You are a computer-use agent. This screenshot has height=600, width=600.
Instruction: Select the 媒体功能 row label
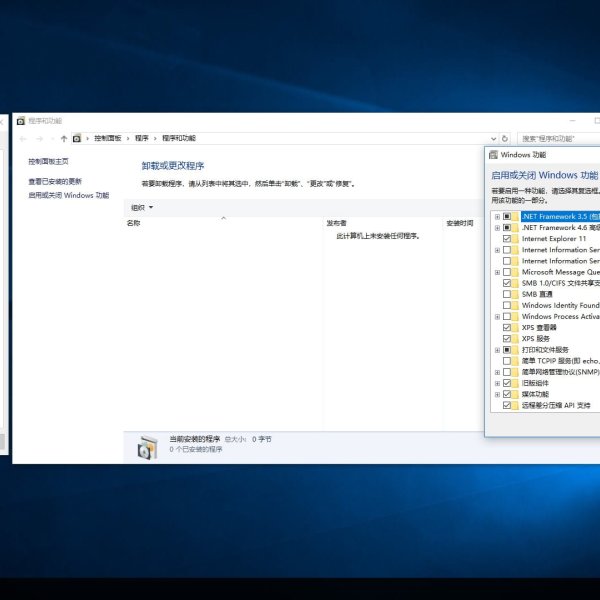[535, 394]
